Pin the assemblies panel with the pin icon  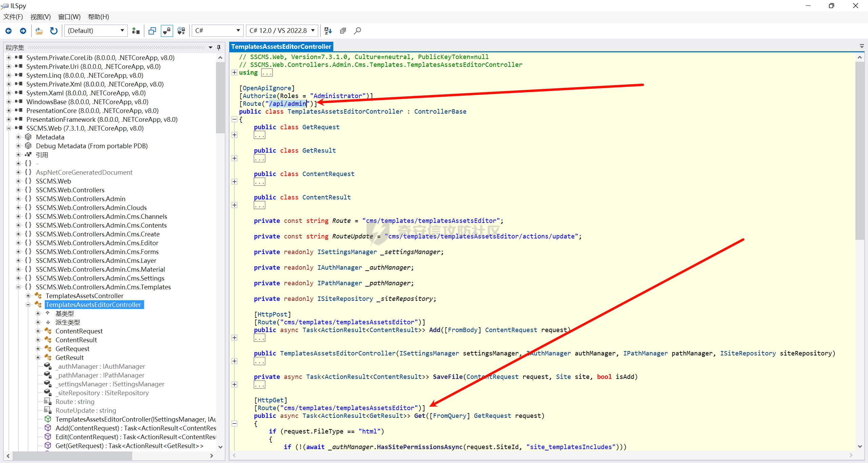[219, 47]
